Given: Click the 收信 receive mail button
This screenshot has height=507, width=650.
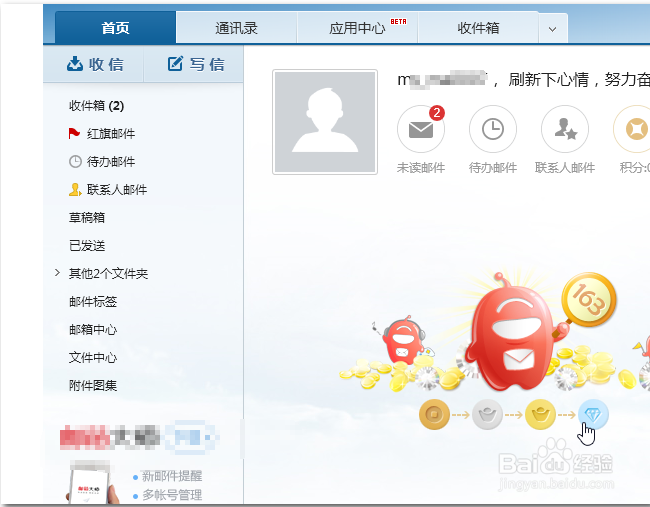Looking at the screenshot, I should (x=95, y=64).
